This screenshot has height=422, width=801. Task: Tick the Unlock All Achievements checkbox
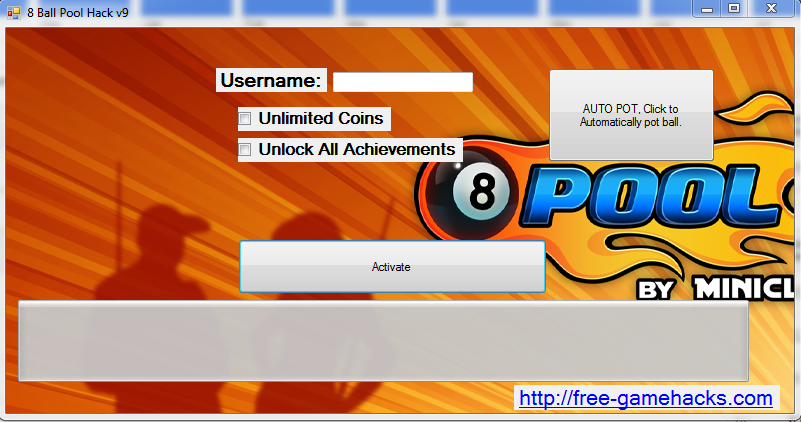pyautogui.click(x=245, y=149)
